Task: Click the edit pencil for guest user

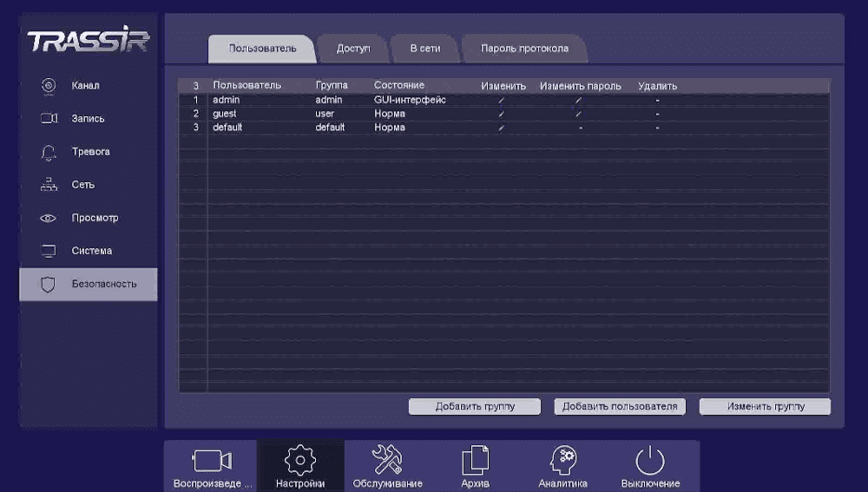Action: [x=502, y=114]
